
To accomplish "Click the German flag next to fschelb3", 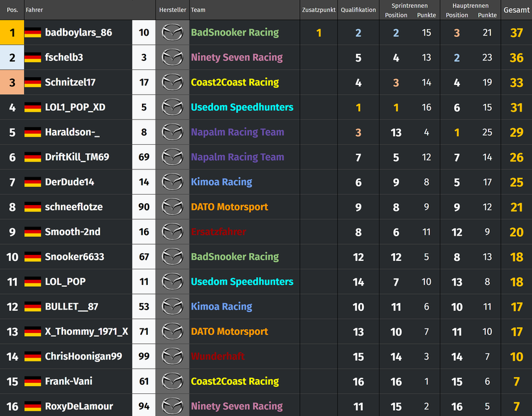I will click(33, 57).
